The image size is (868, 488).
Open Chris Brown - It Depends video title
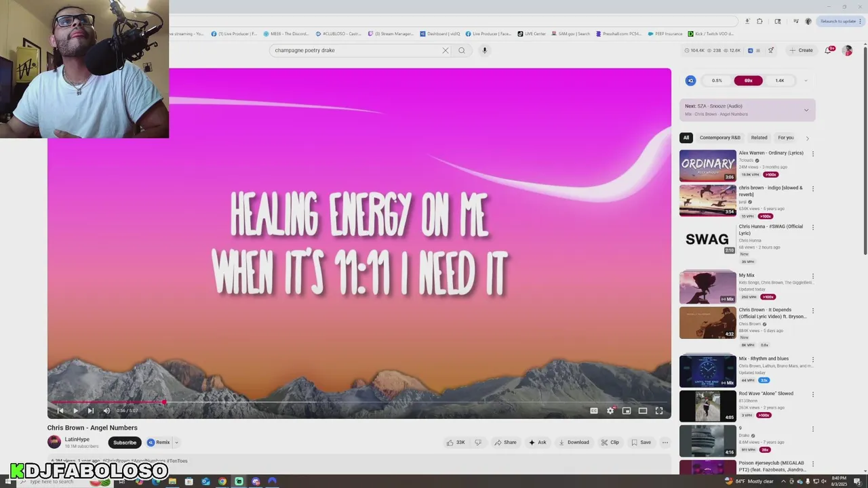[x=772, y=313]
